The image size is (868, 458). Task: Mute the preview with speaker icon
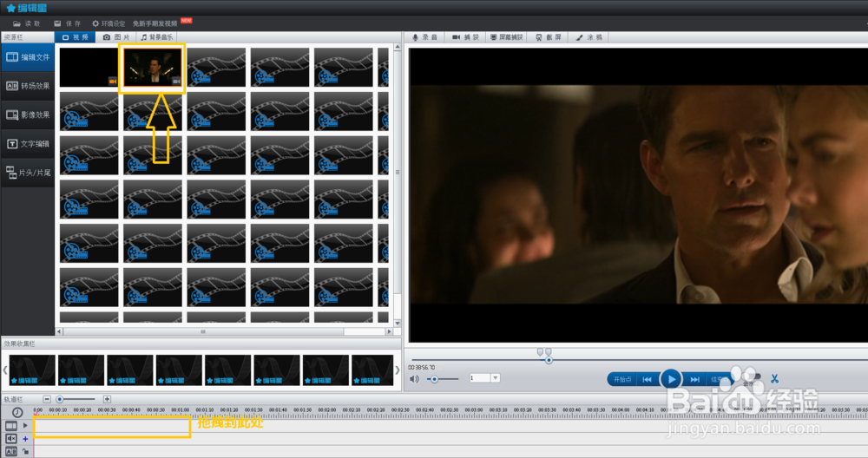[414, 379]
